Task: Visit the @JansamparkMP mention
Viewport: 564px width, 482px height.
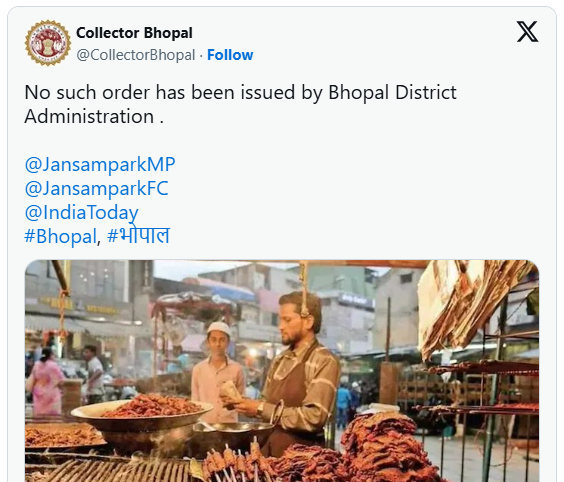Action: point(100,164)
